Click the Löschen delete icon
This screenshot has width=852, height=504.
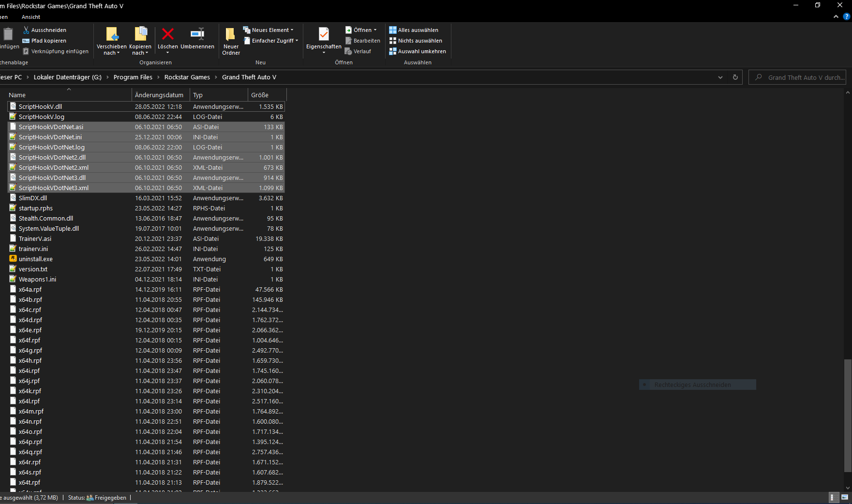click(x=167, y=34)
